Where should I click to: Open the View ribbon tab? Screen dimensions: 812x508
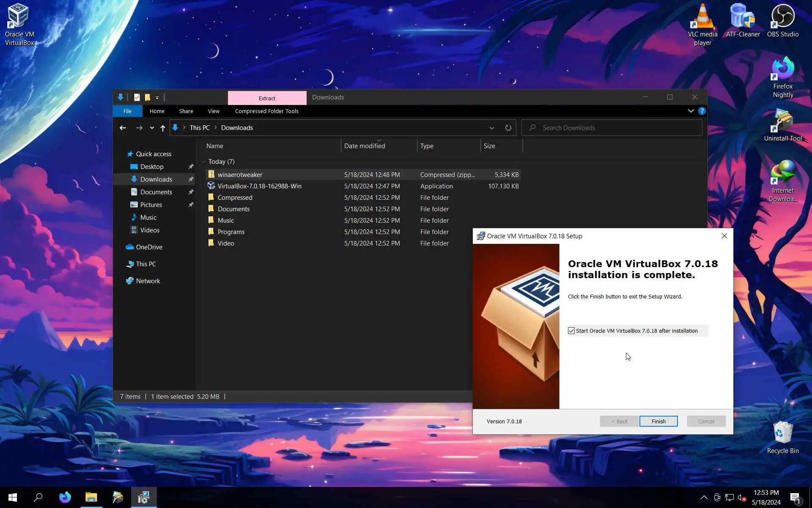[214, 111]
